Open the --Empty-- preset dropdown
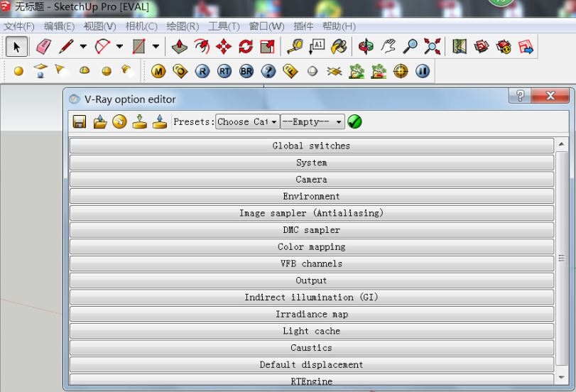 click(x=313, y=121)
